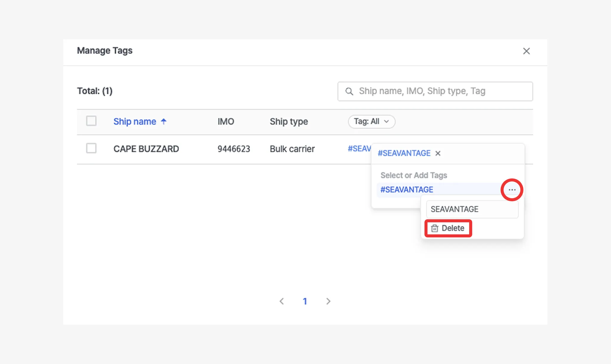Click the search magnifier icon
Screen dimensions: 611x364
pos(349,91)
